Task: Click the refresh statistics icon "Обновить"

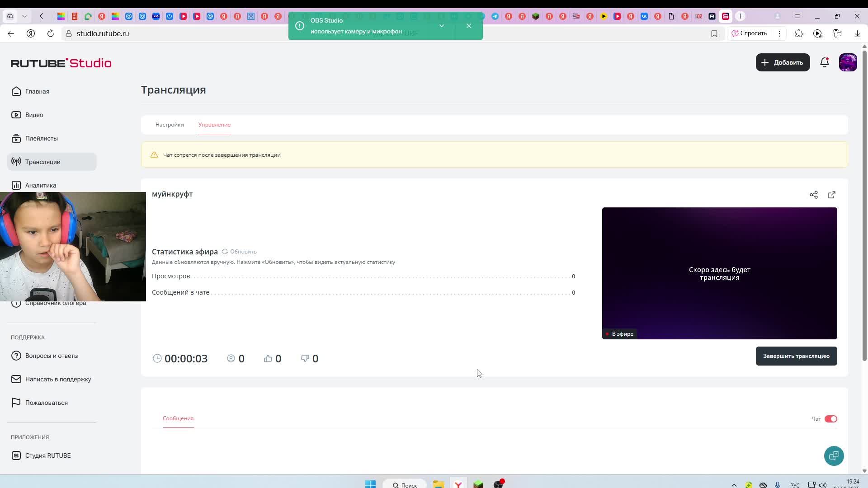Action: tap(225, 252)
